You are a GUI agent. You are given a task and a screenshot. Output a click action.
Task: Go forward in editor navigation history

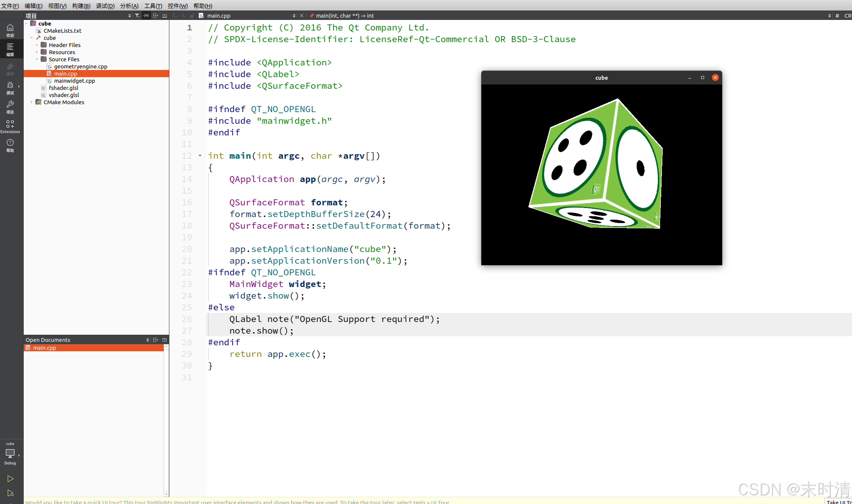183,15
